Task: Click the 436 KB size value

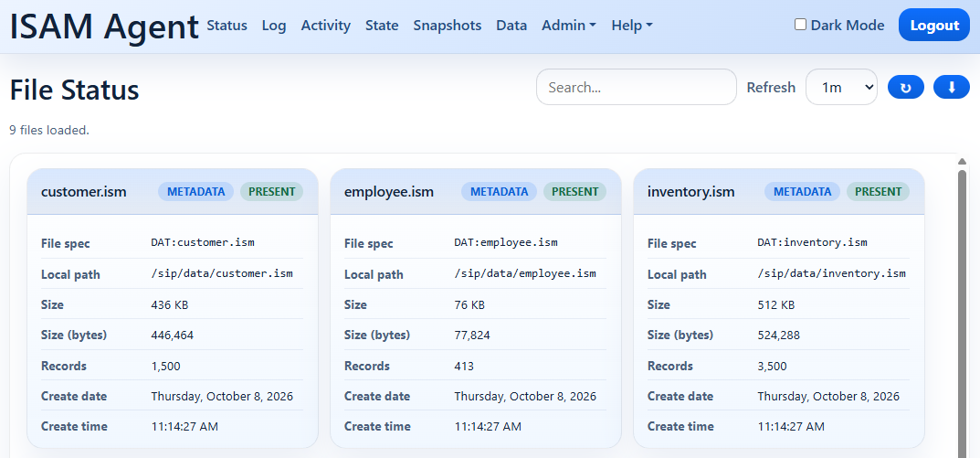Action: [169, 304]
